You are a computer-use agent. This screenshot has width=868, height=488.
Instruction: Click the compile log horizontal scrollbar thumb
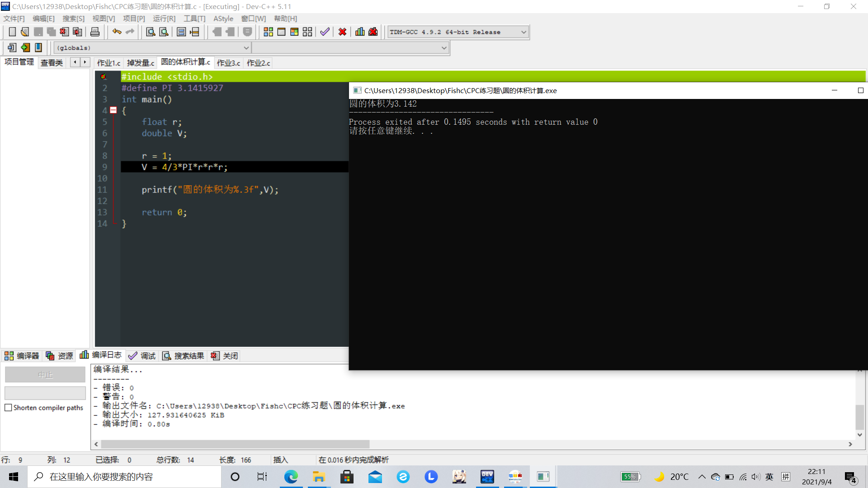coord(235,444)
